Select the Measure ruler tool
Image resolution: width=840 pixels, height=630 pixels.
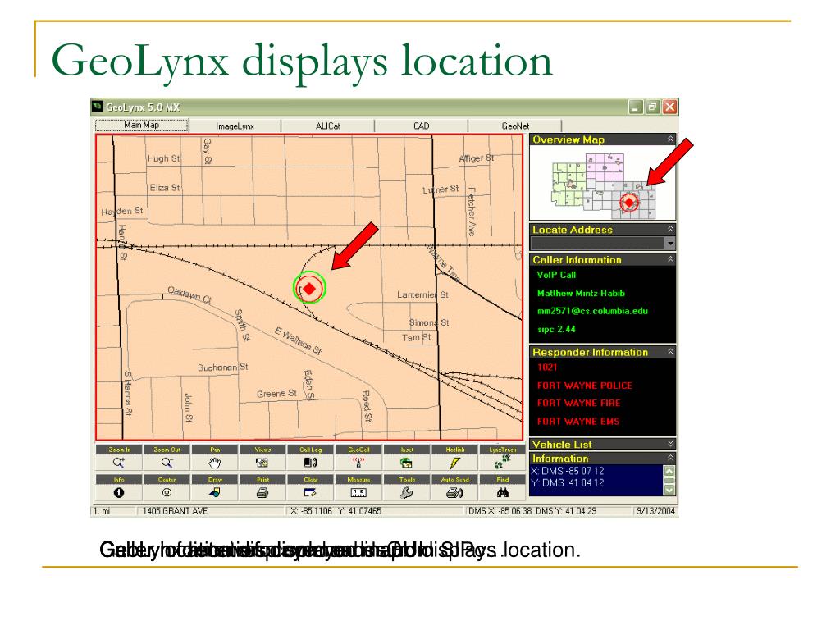click(x=358, y=492)
